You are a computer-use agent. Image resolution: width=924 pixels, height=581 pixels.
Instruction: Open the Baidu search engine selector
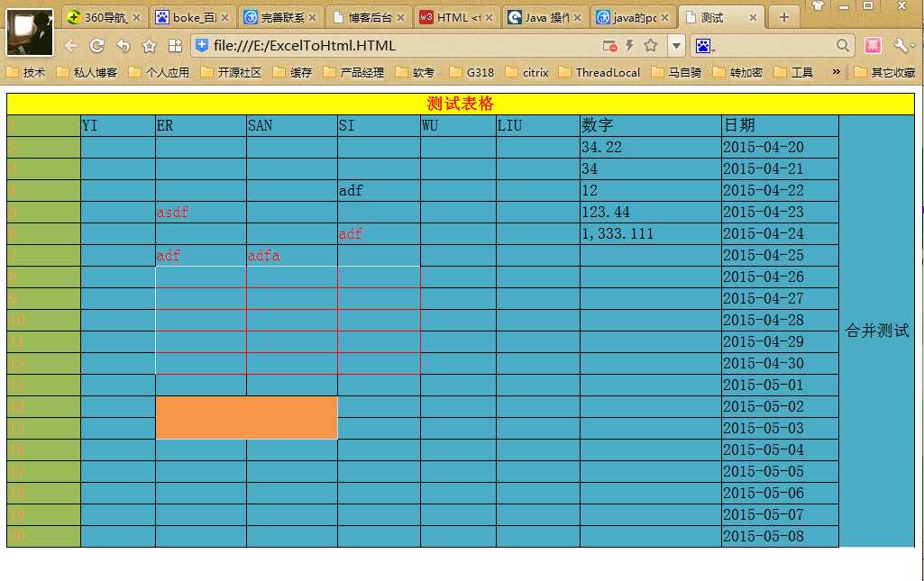[705, 46]
